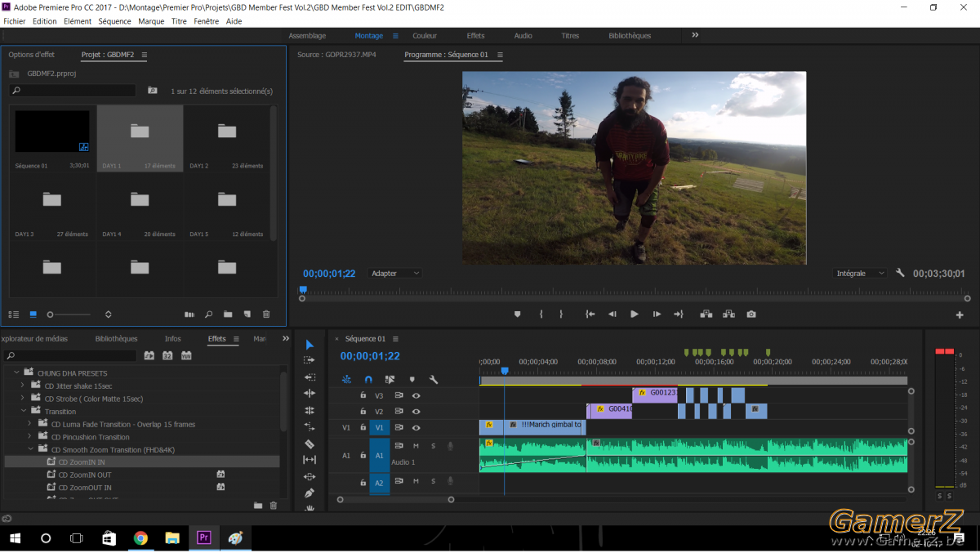Show more workspaces overflow chevron
Image resolution: width=980 pixels, height=553 pixels.
pyautogui.click(x=695, y=35)
